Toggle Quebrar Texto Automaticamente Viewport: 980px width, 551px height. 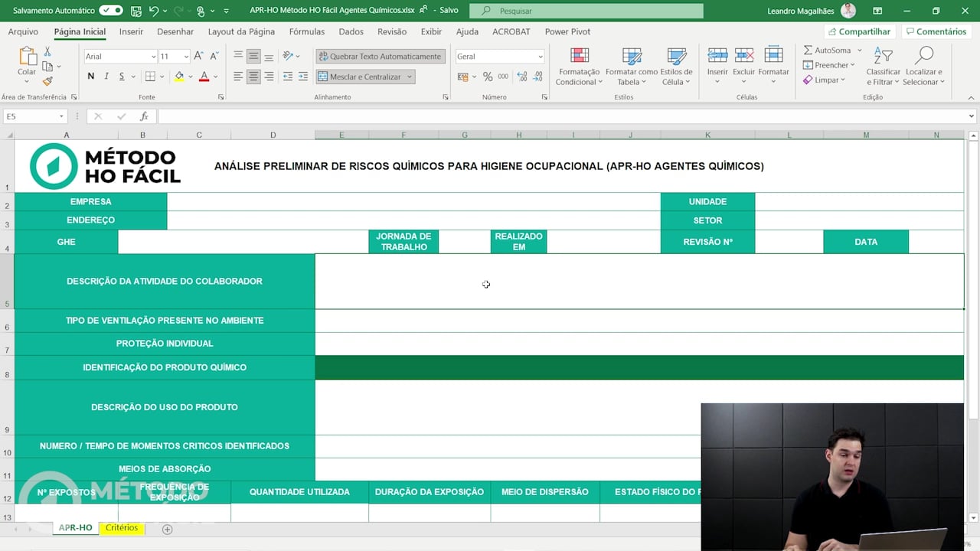coord(380,56)
